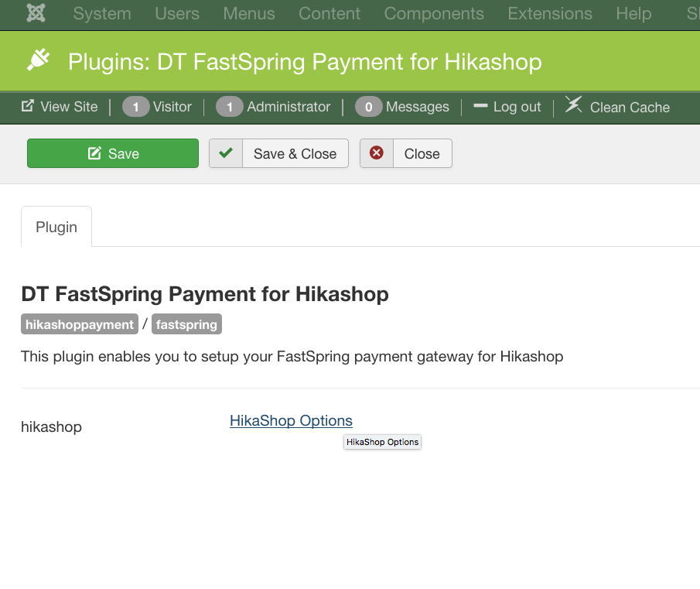Click the Close button label
The image size is (700, 589).
point(422,153)
